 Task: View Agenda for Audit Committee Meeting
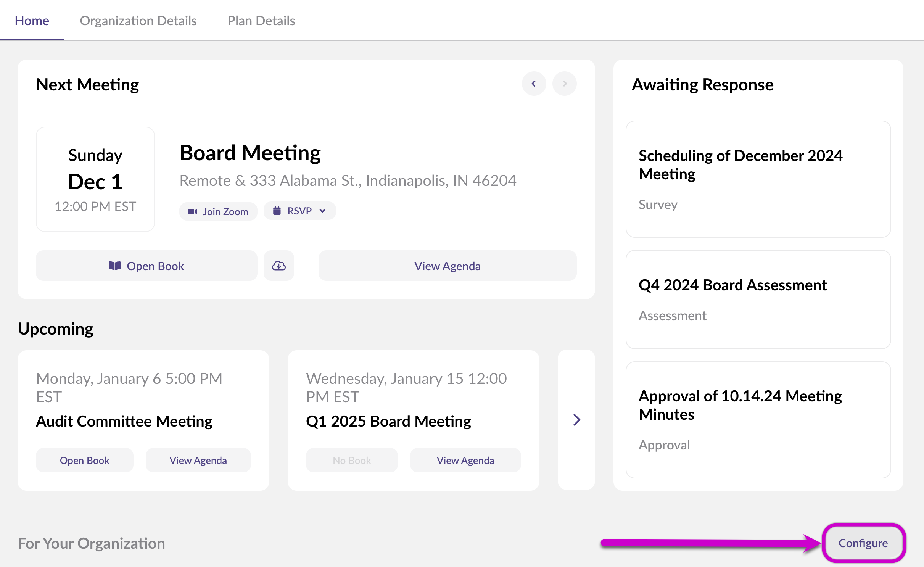coord(198,460)
